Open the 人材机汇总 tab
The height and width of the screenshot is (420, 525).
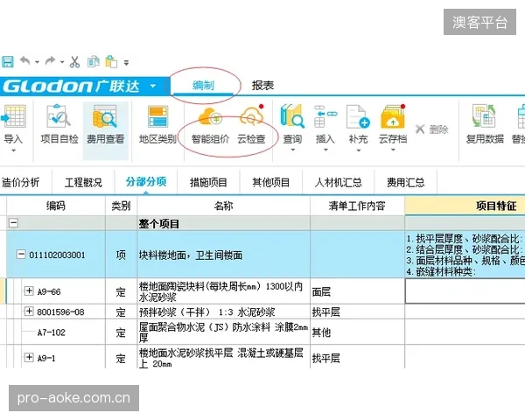(338, 183)
